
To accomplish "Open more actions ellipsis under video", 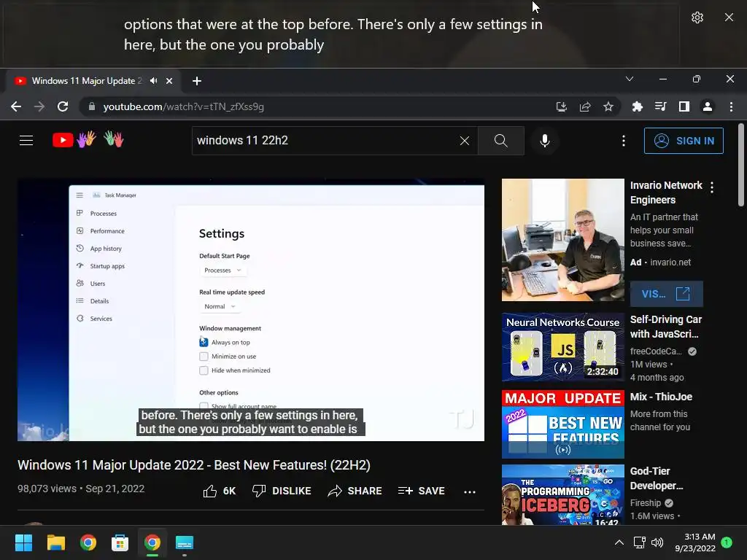I will click(470, 491).
